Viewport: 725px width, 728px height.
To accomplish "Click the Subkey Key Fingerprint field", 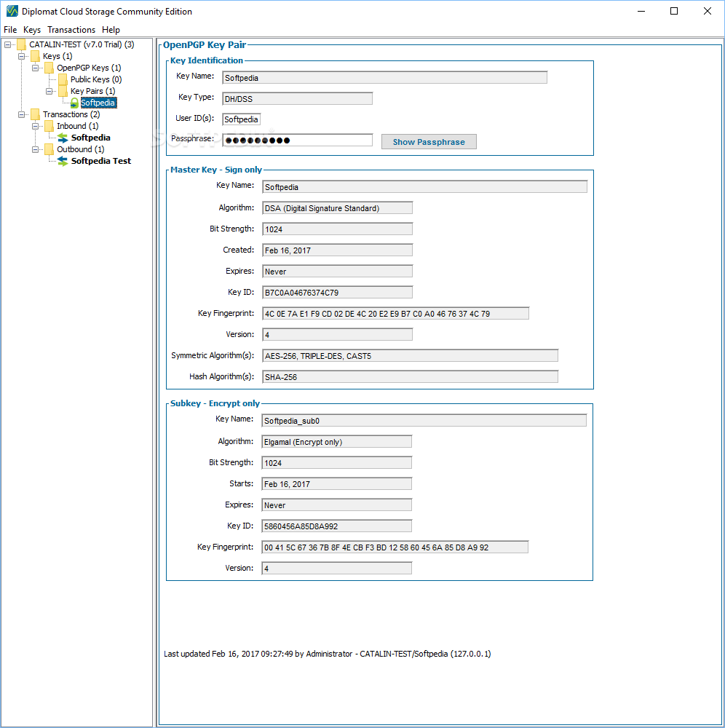I will coord(395,547).
